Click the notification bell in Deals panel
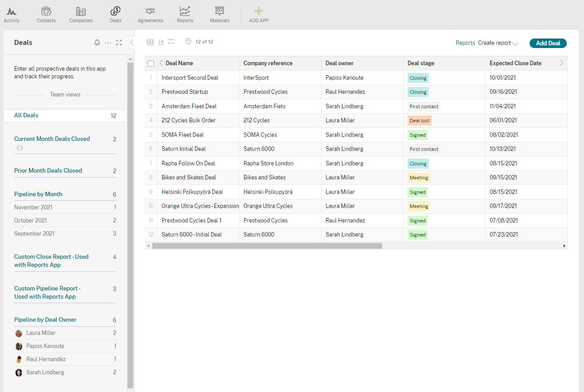The width and height of the screenshot is (584, 392). click(97, 43)
